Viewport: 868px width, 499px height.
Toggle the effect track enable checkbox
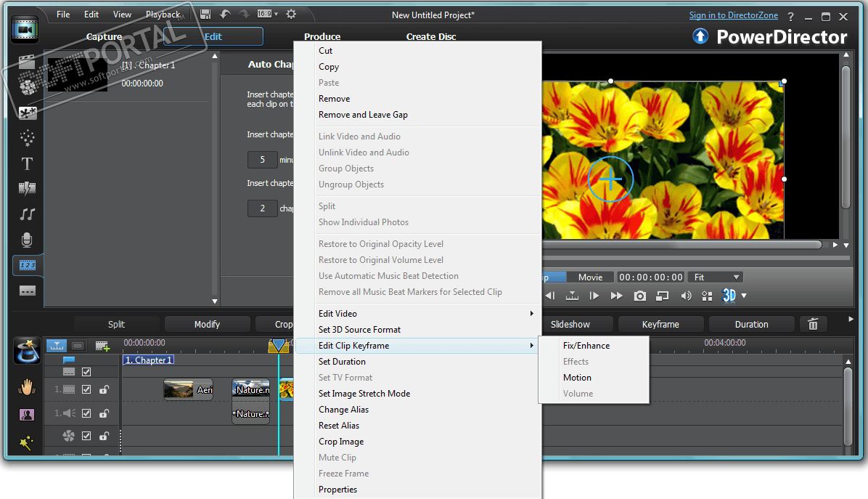point(86,436)
